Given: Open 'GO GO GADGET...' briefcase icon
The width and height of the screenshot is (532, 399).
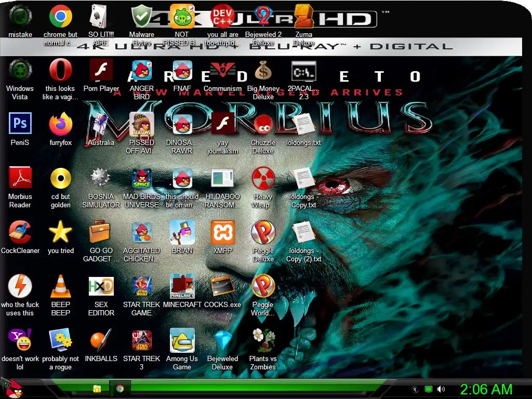Looking at the screenshot, I should tap(101, 232).
